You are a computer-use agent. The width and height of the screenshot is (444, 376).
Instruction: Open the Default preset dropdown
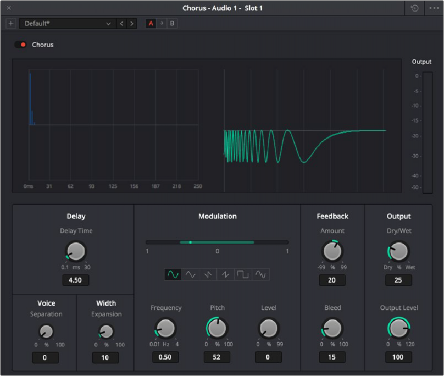point(67,24)
